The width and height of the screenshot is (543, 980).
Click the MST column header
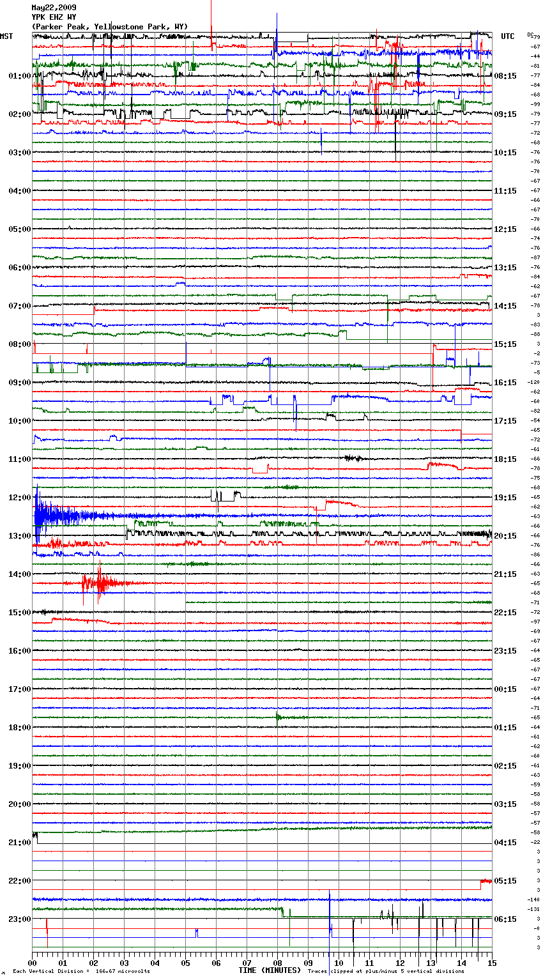(x=6, y=36)
